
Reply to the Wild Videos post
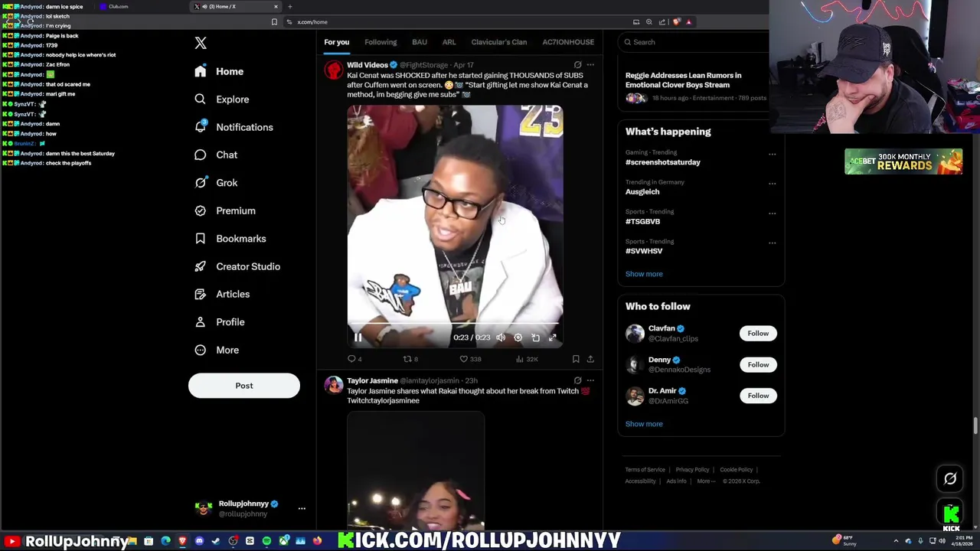click(354, 359)
